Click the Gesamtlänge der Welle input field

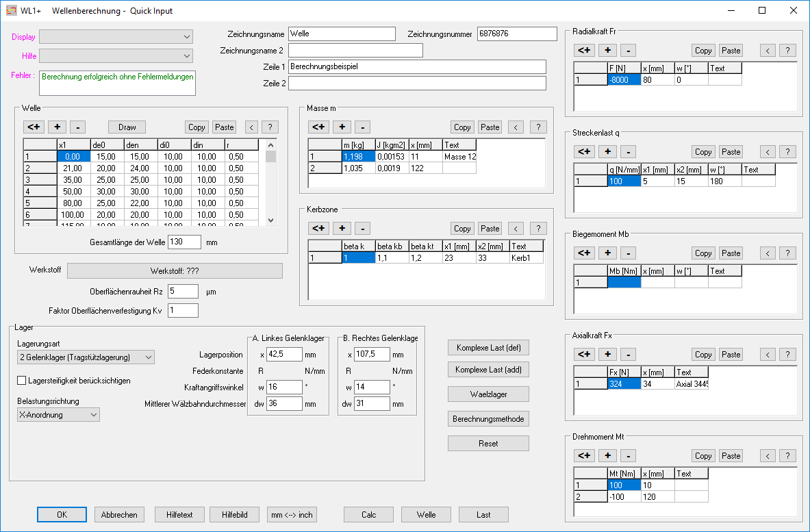pyautogui.click(x=184, y=242)
